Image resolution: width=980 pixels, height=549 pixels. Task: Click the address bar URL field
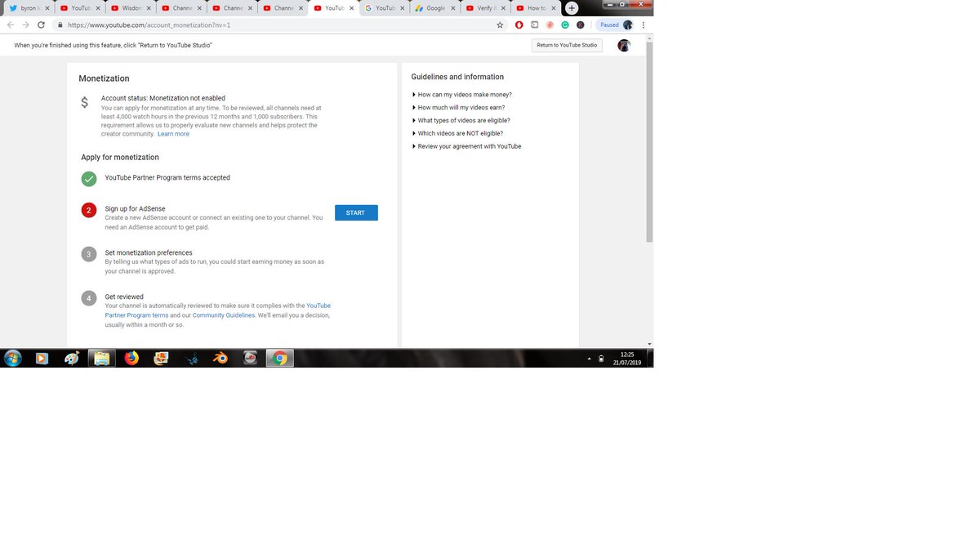coord(278,25)
